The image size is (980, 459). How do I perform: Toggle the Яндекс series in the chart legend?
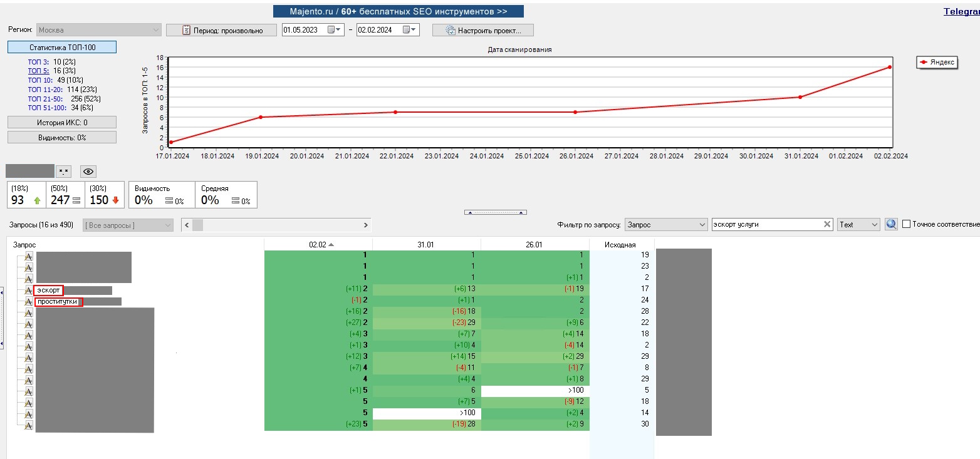click(936, 62)
